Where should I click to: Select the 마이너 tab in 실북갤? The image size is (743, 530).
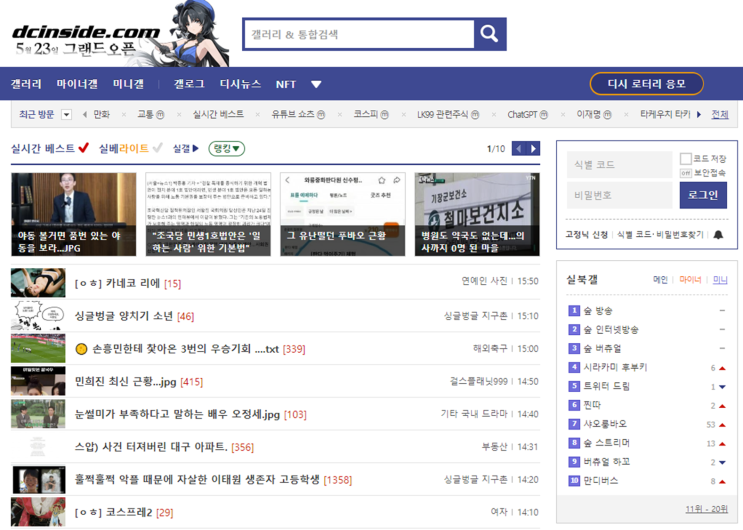(690, 280)
